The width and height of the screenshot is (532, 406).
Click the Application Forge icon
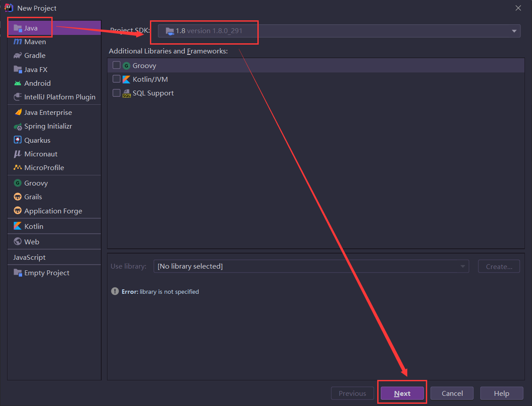coord(18,211)
